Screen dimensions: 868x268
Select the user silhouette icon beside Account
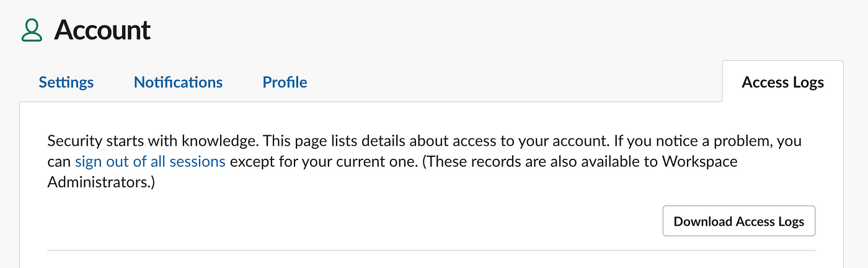[x=32, y=30]
